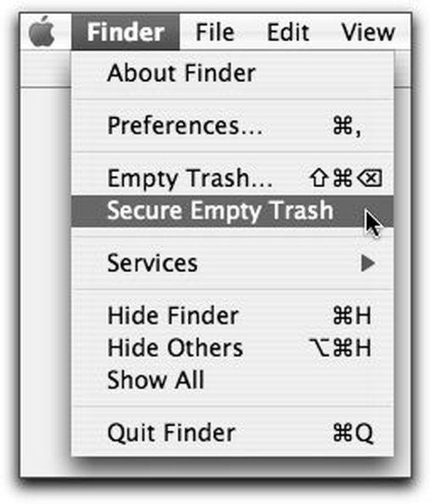Click the delete-key glyph beside Empty Trash
431x504 pixels.
tap(370, 179)
